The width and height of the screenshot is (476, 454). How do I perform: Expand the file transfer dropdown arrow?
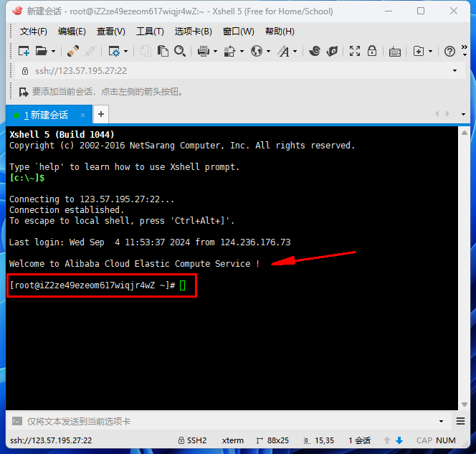[x=242, y=52]
